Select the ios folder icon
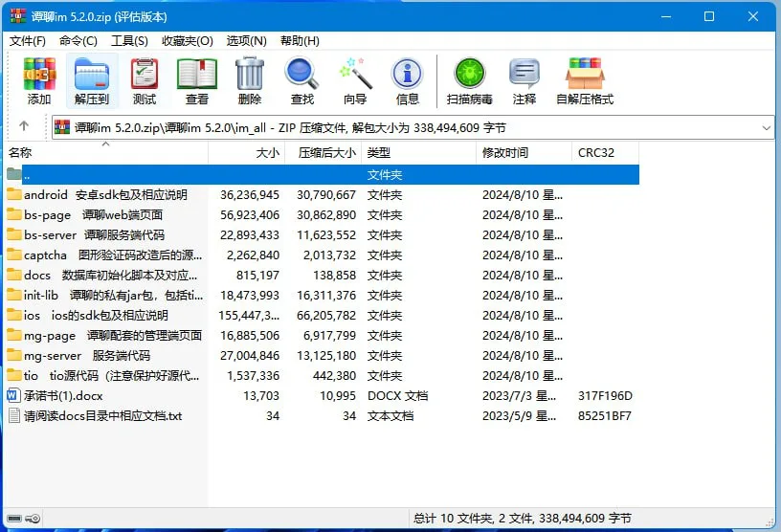 click(14, 315)
